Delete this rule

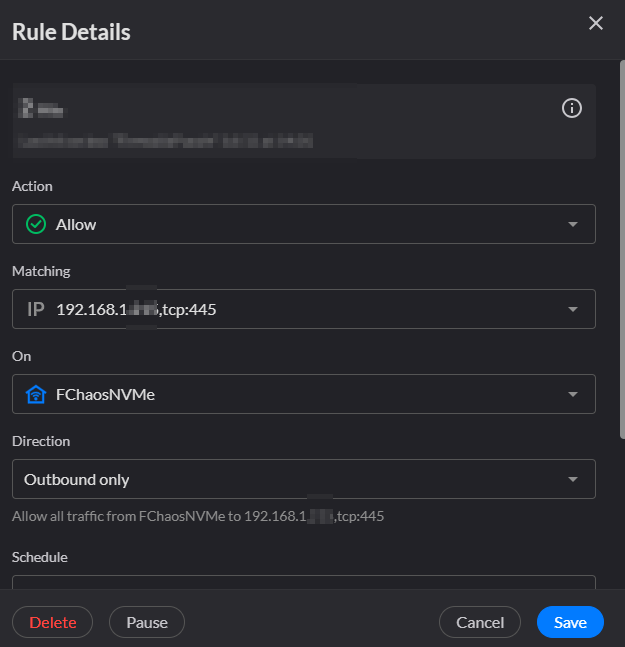53,622
